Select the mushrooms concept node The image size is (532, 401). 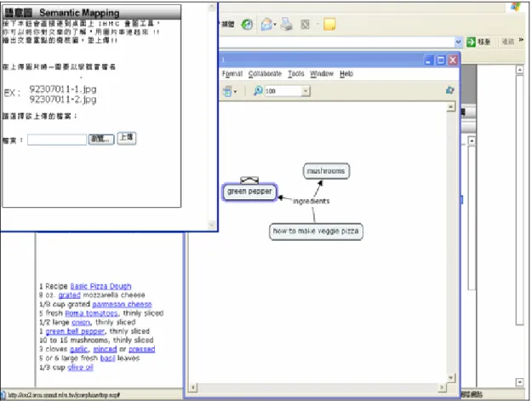[x=326, y=170]
